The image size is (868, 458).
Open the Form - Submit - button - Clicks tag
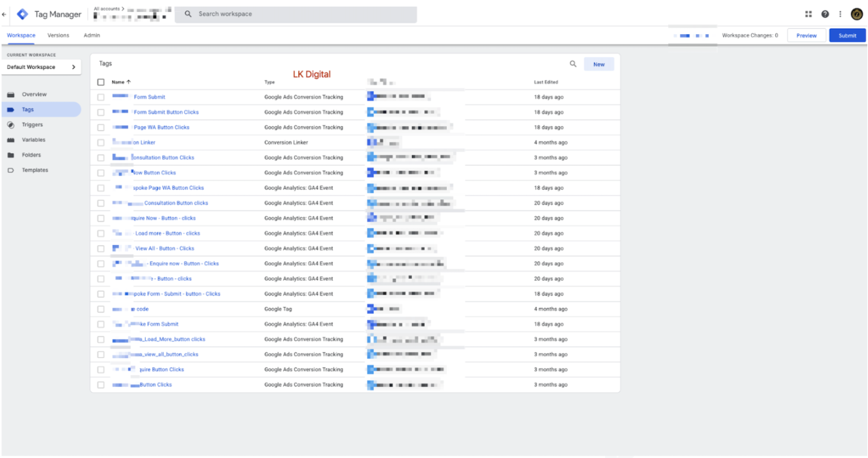(x=177, y=294)
